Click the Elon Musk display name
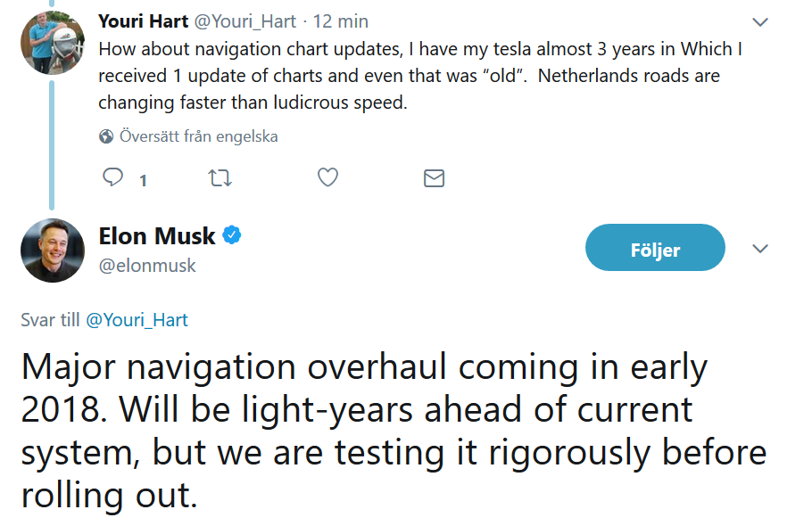The width and height of the screenshot is (812, 526). pyautogui.click(x=157, y=236)
